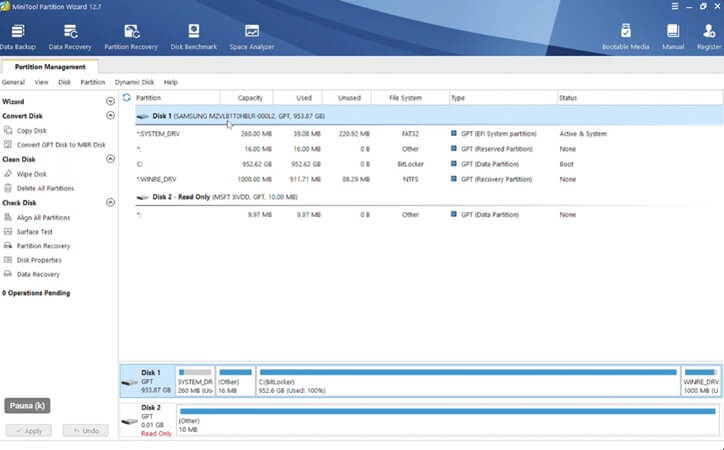Click the Pausa (k) button
Screen dimensions: 724x450
[27, 406]
